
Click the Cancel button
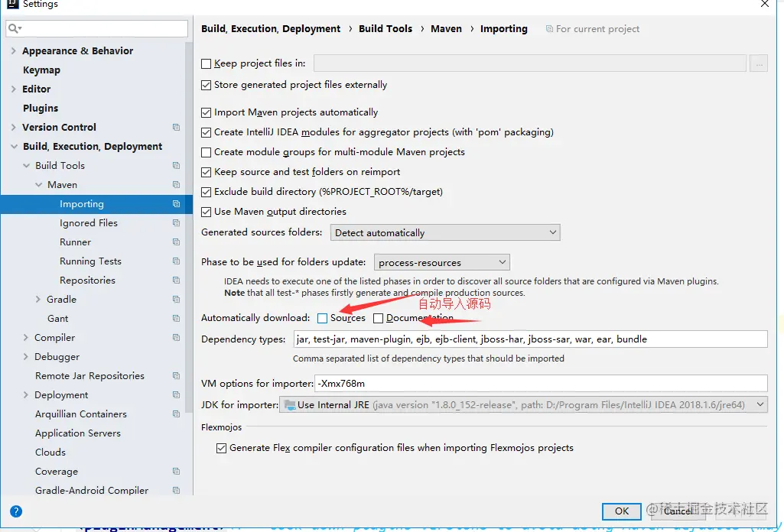coord(678,511)
